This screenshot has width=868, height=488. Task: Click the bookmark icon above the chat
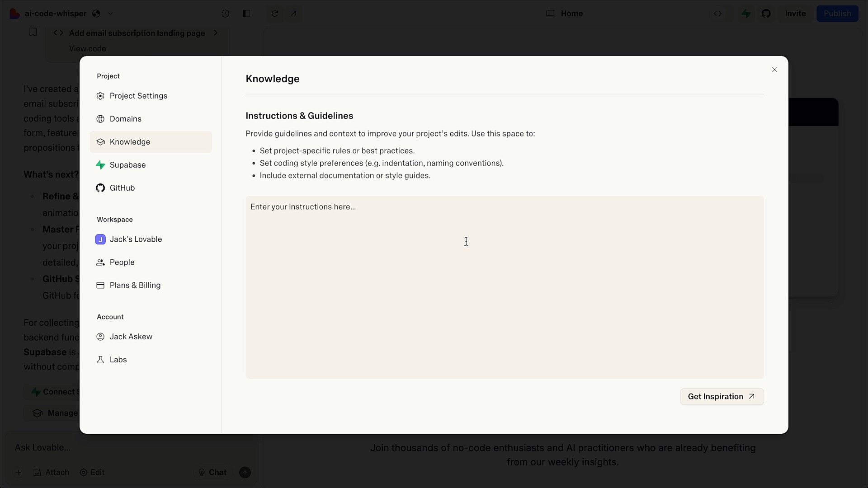tap(33, 32)
